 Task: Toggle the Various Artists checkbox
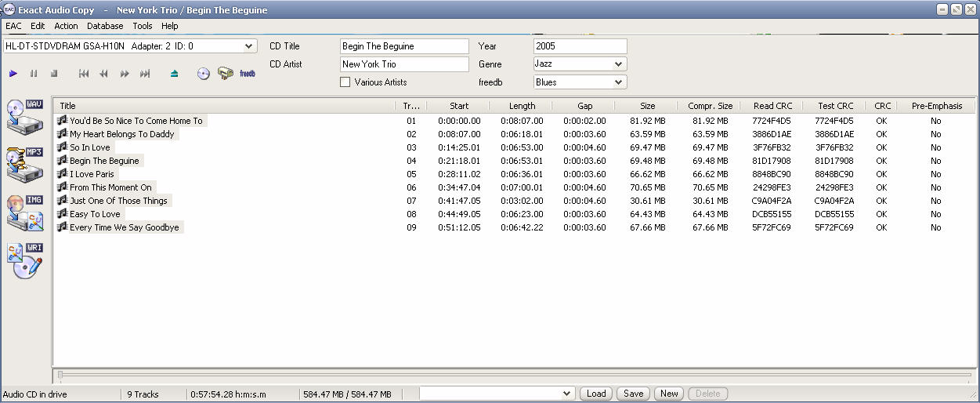(x=345, y=82)
